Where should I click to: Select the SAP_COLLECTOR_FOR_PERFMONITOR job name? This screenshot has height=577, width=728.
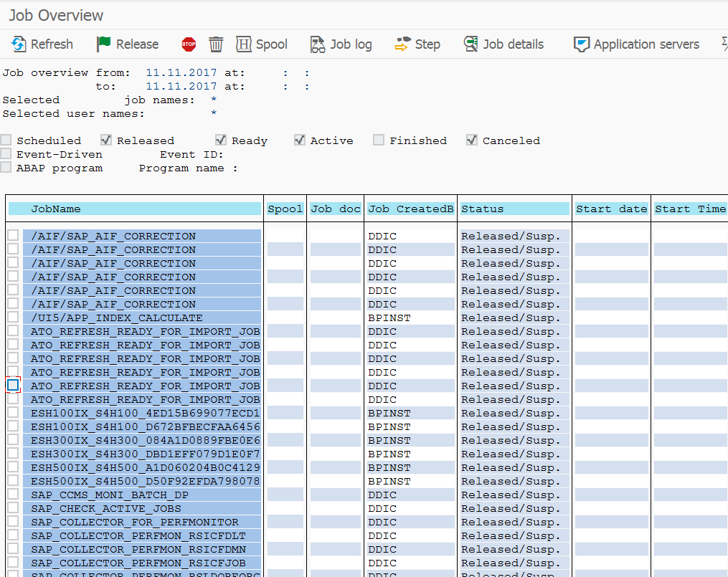135,522
